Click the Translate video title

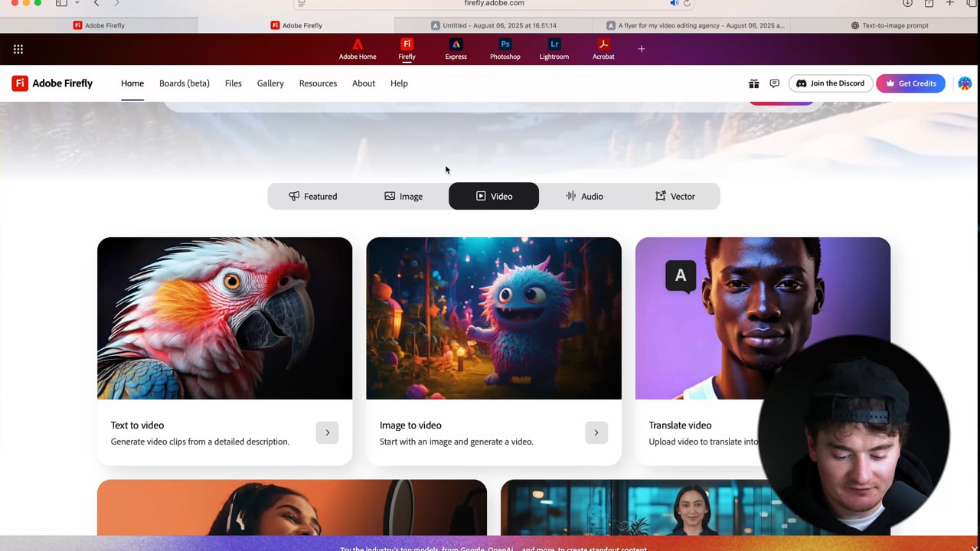tap(680, 425)
